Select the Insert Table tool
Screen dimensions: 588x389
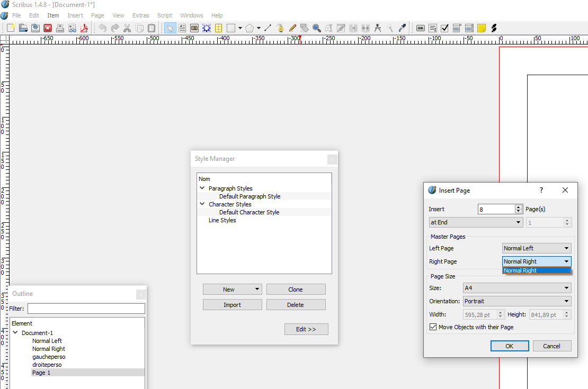click(x=219, y=28)
